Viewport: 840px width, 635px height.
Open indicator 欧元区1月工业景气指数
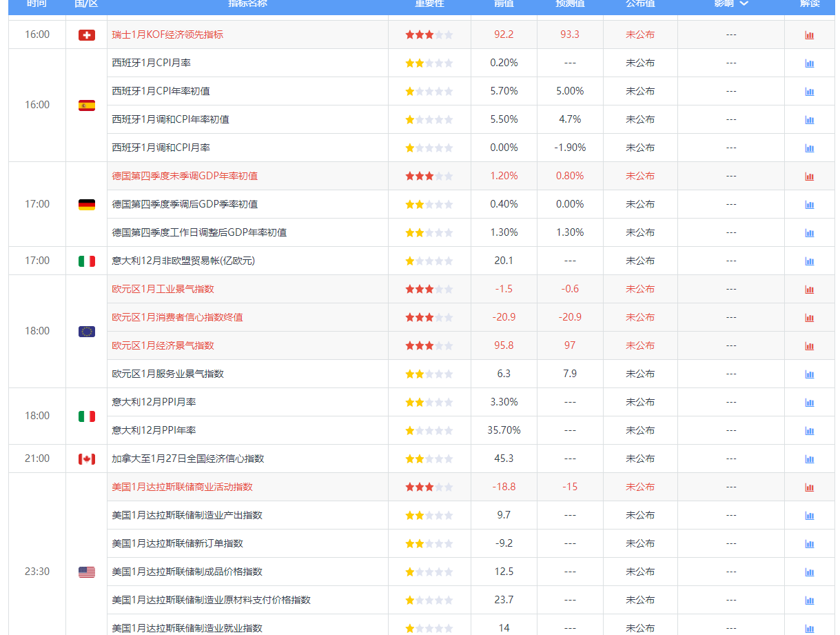(163, 289)
